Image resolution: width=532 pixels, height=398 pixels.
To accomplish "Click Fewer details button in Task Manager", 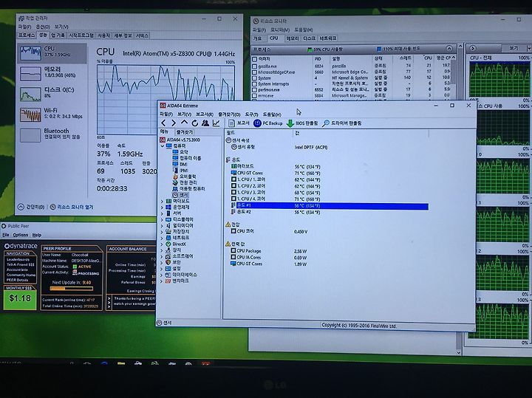I will pyautogui.click(x=31, y=207).
